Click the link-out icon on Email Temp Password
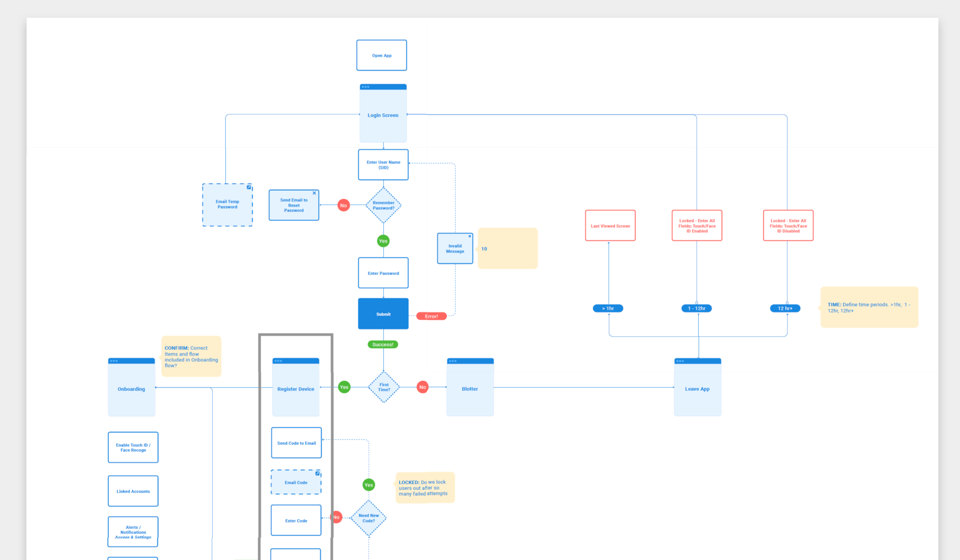Screen dimensions: 960x560 [x=248, y=187]
